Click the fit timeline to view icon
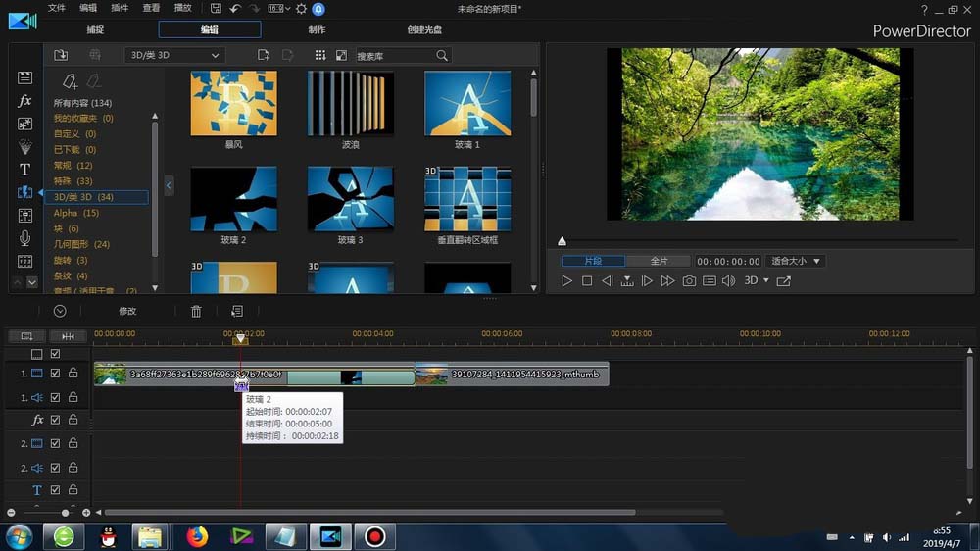The width and height of the screenshot is (980, 551). [69, 336]
